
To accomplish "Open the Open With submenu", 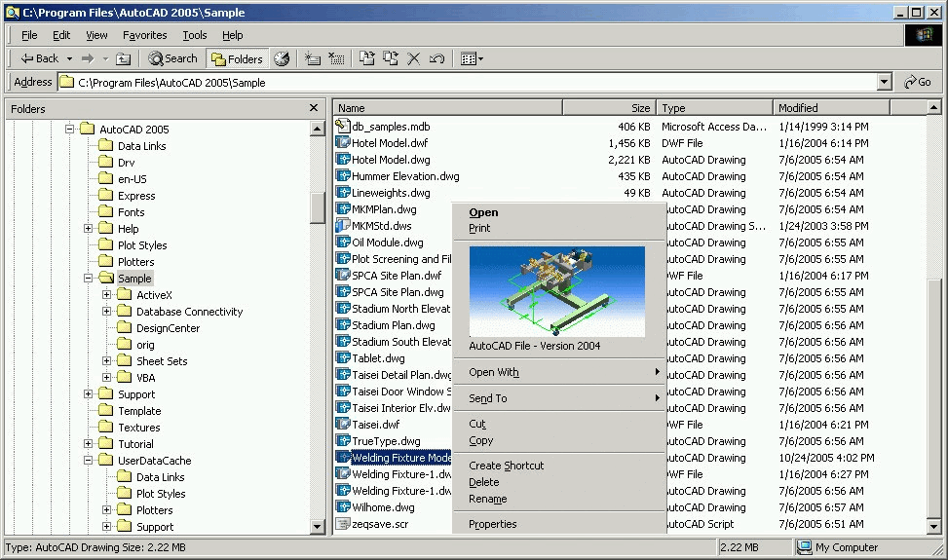I will tap(559, 372).
